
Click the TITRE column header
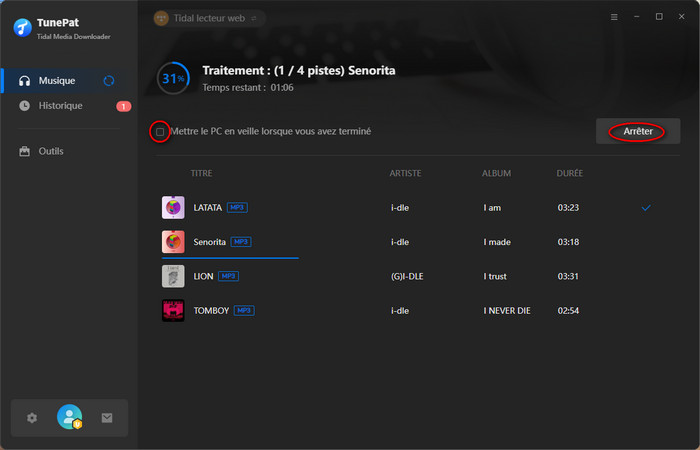(201, 173)
